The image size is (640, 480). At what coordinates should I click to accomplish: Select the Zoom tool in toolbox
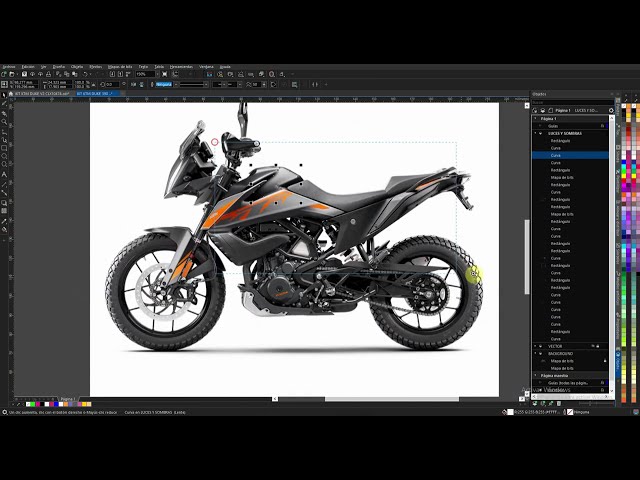pos(4,122)
